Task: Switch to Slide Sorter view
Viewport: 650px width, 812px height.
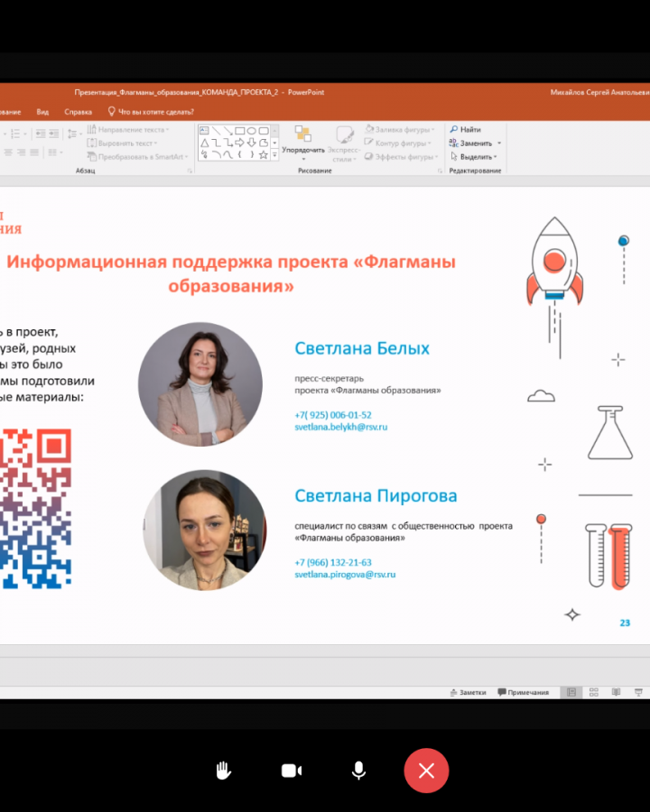Action: (x=593, y=692)
